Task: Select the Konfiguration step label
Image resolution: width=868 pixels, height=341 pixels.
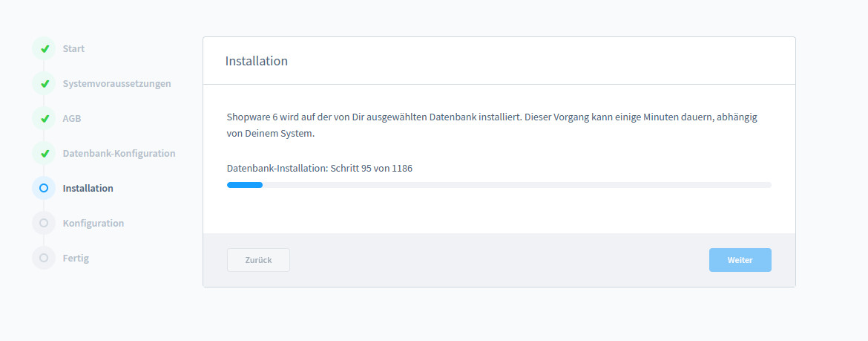Action: tap(93, 224)
